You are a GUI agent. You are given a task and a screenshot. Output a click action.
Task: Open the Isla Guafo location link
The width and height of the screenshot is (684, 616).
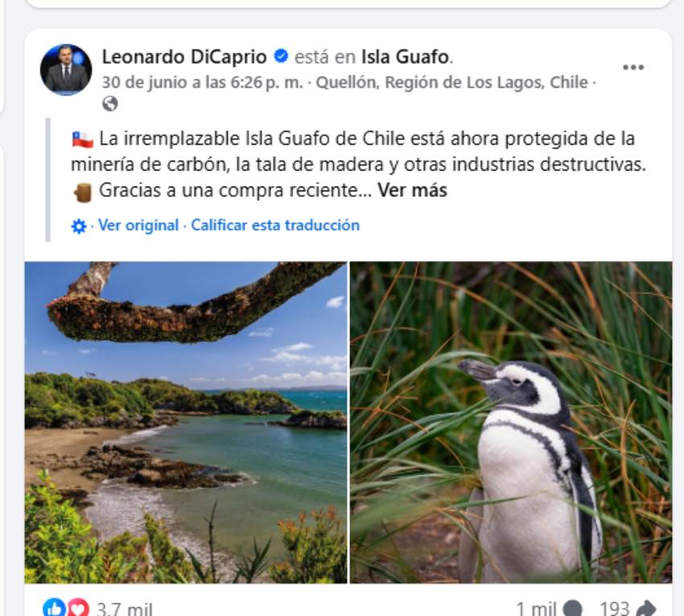coord(405,56)
